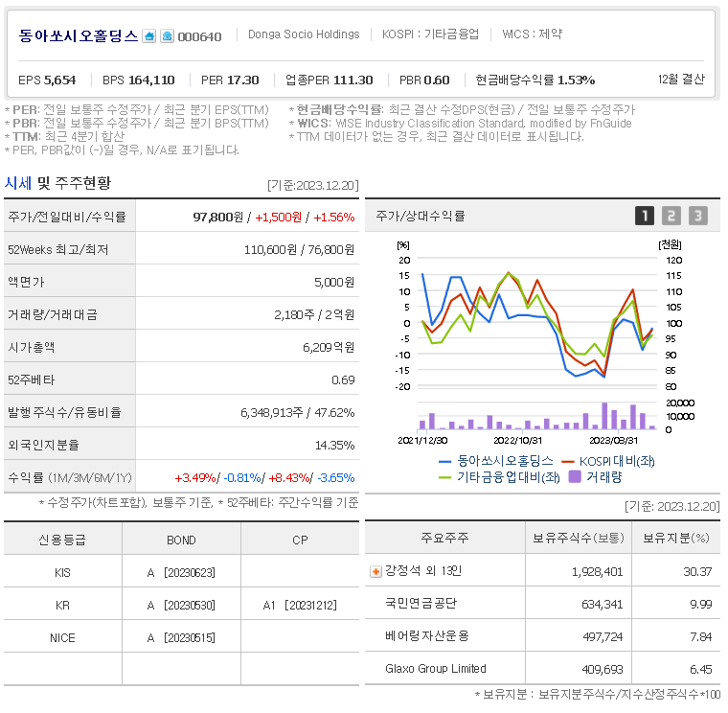Click the BOND column header

point(181,540)
